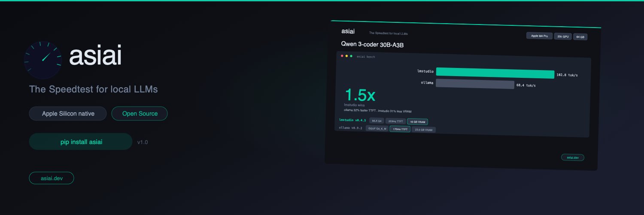Click the MLX Q4 tag

coord(377,121)
